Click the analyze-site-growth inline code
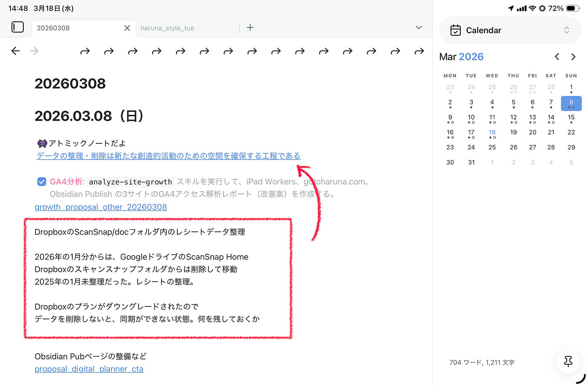 tap(130, 182)
